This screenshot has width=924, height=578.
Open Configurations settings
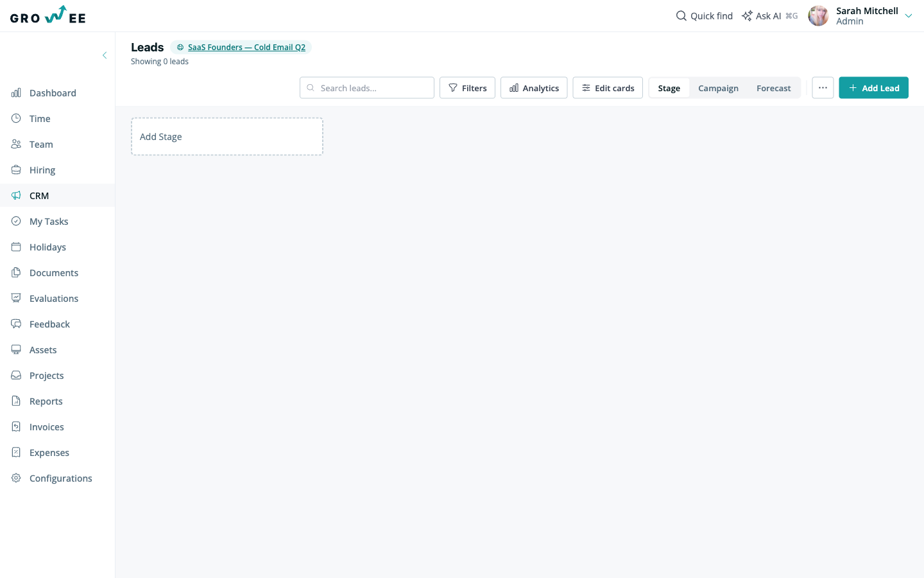[x=58, y=478]
